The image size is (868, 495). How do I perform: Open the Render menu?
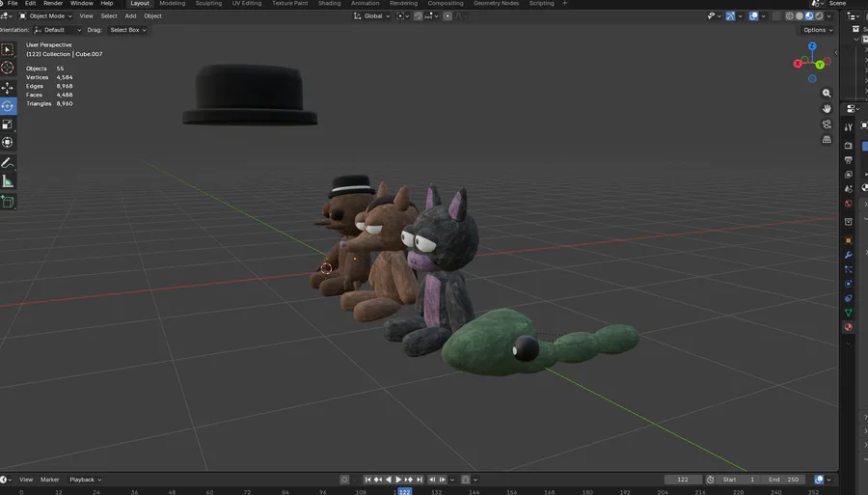tap(53, 3)
